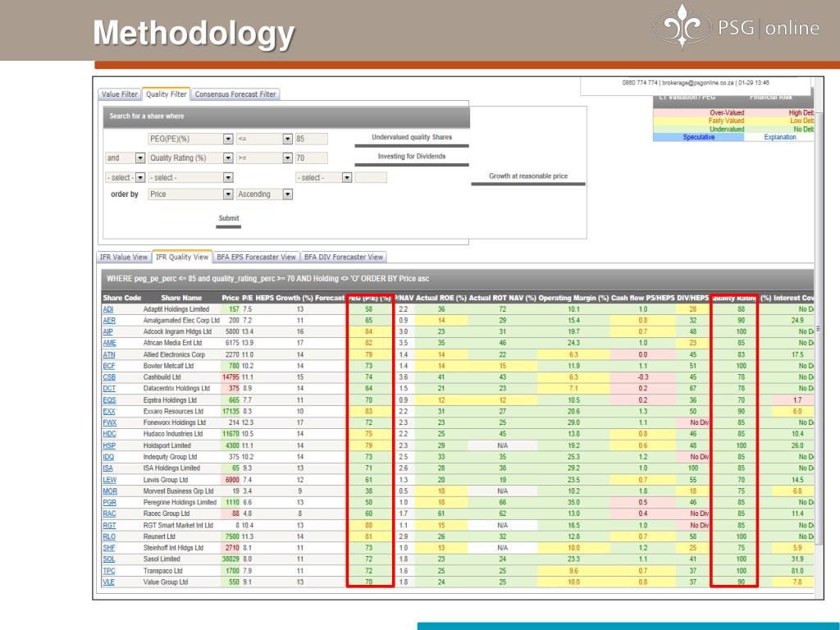Open the RAC share code link
This screenshot has height=630, width=840.
coord(109,514)
